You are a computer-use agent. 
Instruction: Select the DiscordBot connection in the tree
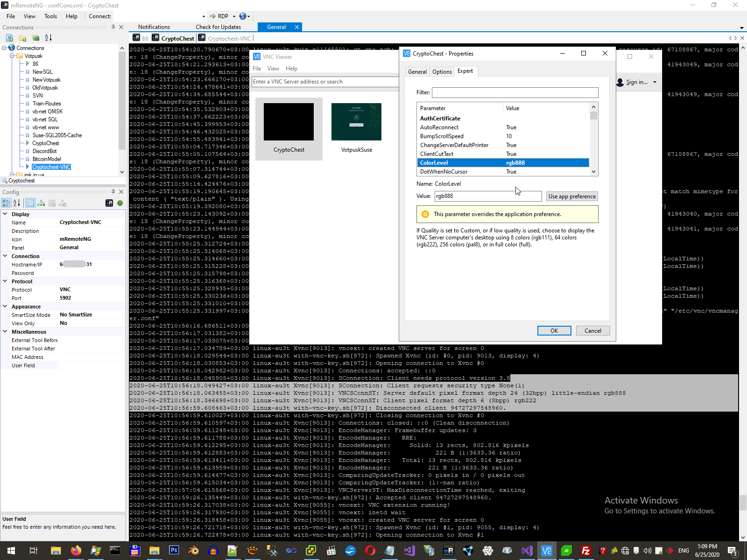44,151
